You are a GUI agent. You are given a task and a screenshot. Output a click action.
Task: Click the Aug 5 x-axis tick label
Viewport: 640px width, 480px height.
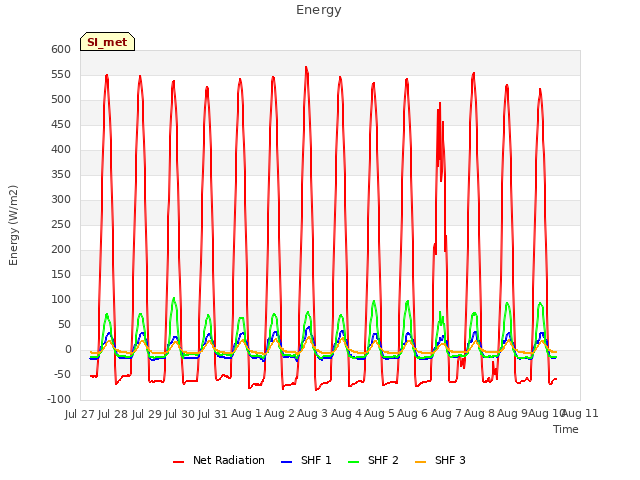click(379, 414)
